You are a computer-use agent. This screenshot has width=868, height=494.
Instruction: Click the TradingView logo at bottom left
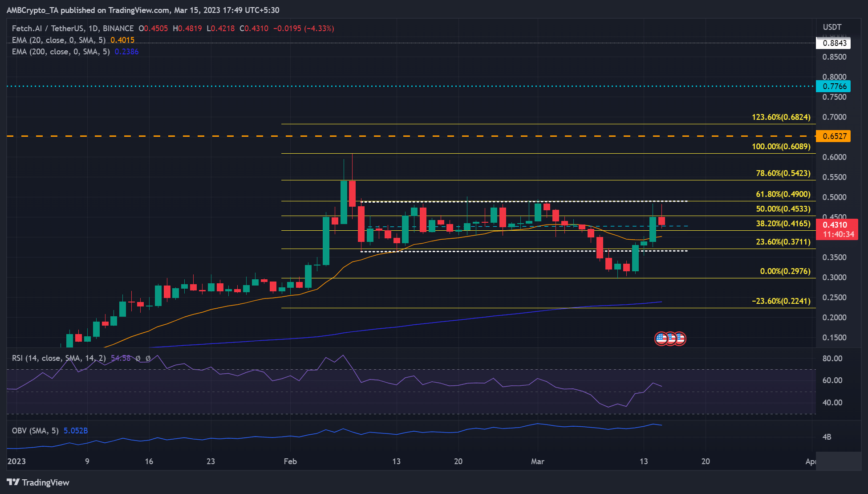38,482
